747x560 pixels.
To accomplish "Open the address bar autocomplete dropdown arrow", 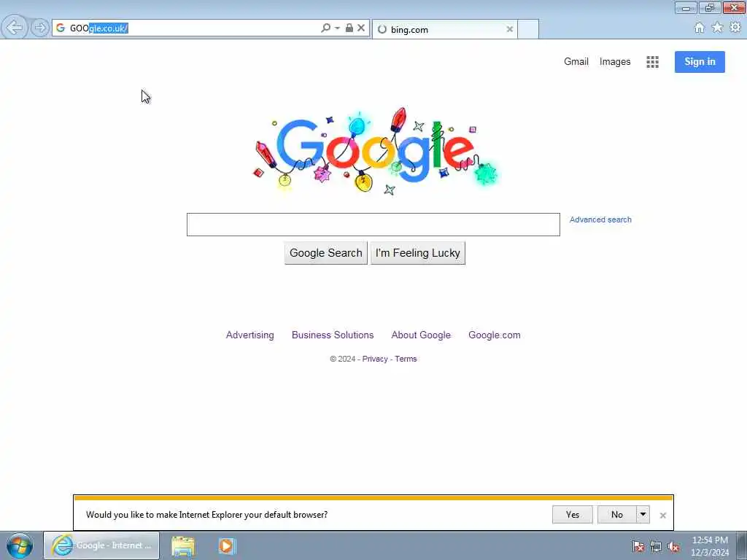I will click(337, 28).
